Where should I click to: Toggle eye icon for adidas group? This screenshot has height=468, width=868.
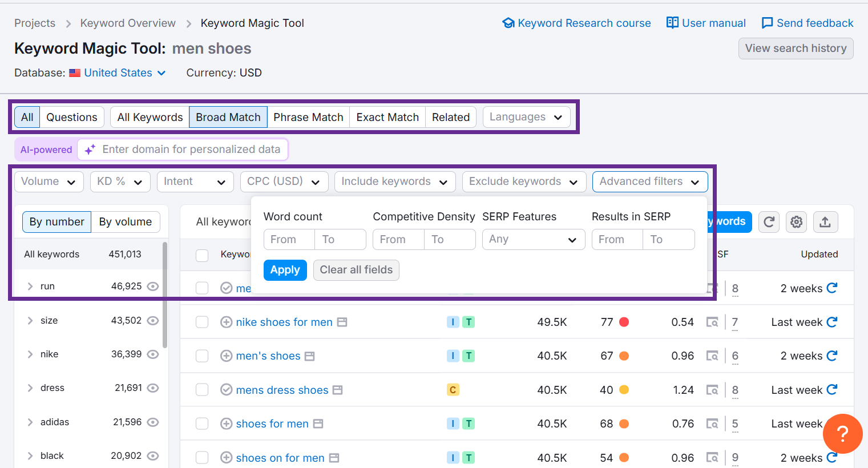153,422
